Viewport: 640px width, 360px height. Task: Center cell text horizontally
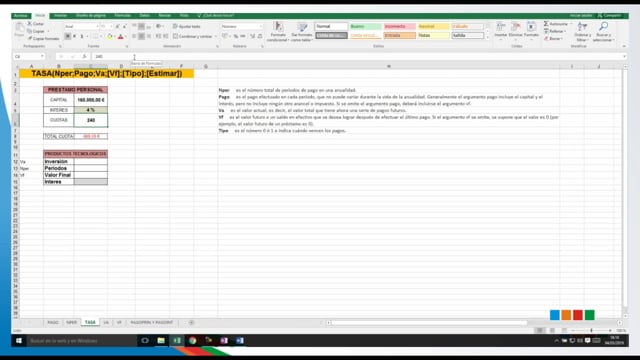(141, 36)
